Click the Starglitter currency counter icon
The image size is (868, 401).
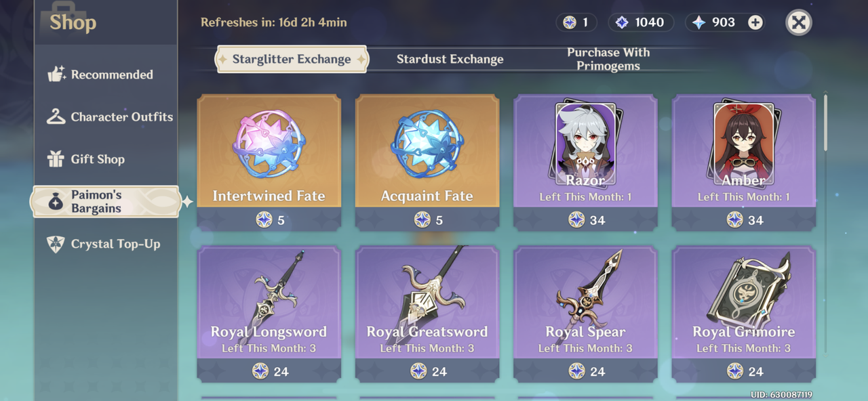tap(570, 22)
